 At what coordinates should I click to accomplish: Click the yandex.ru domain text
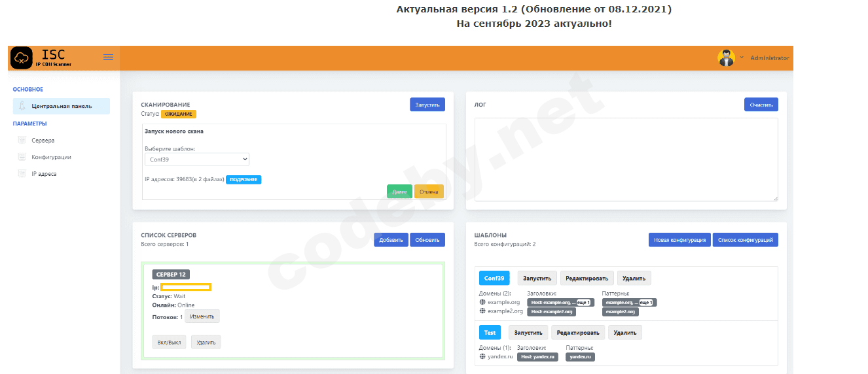pyautogui.click(x=501, y=356)
